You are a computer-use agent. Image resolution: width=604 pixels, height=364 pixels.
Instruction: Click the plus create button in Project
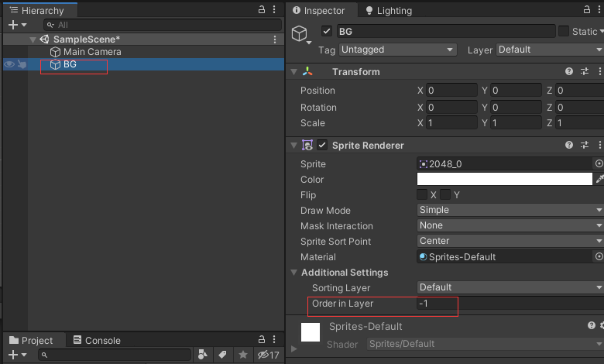(x=13, y=355)
